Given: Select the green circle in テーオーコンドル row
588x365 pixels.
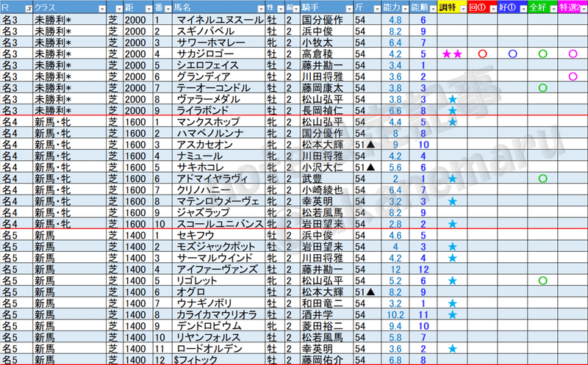Looking at the screenshot, I should 542,88.
